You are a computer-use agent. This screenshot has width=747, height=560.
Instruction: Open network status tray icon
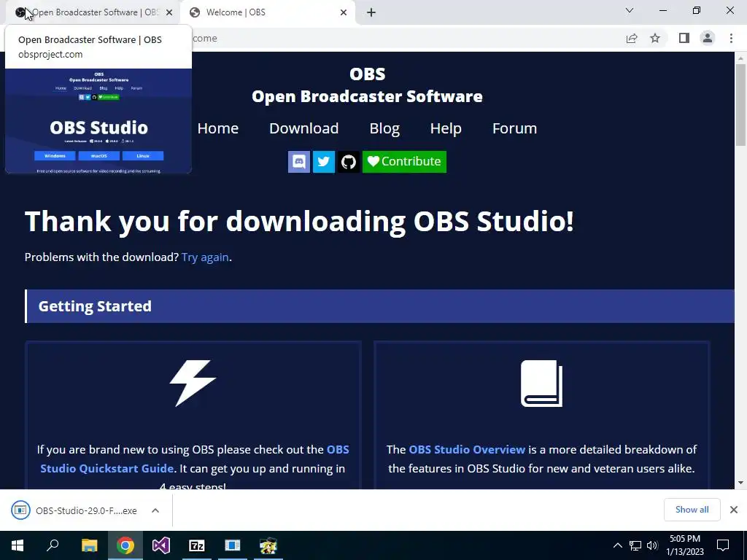point(635,545)
